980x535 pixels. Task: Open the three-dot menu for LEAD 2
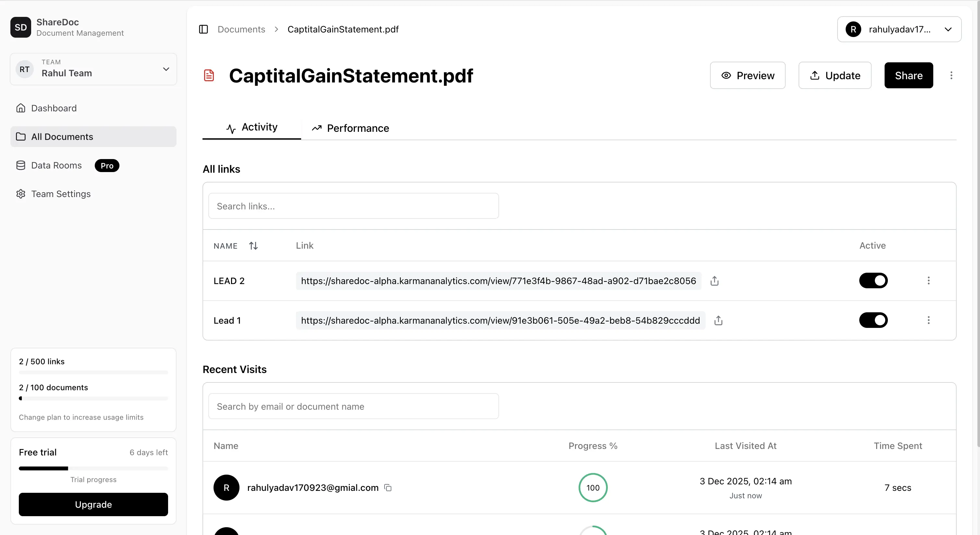[x=929, y=280]
